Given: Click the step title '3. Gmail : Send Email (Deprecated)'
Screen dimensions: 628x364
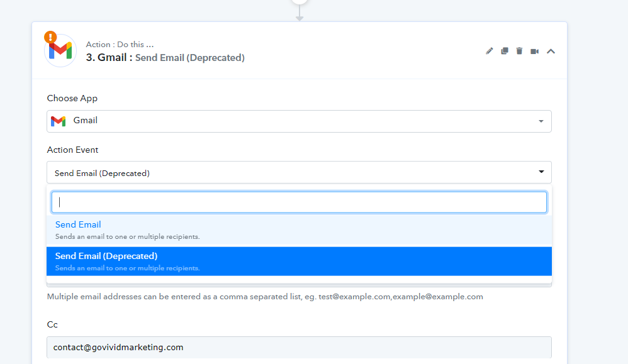Looking at the screenshot, I should (165, 58).
